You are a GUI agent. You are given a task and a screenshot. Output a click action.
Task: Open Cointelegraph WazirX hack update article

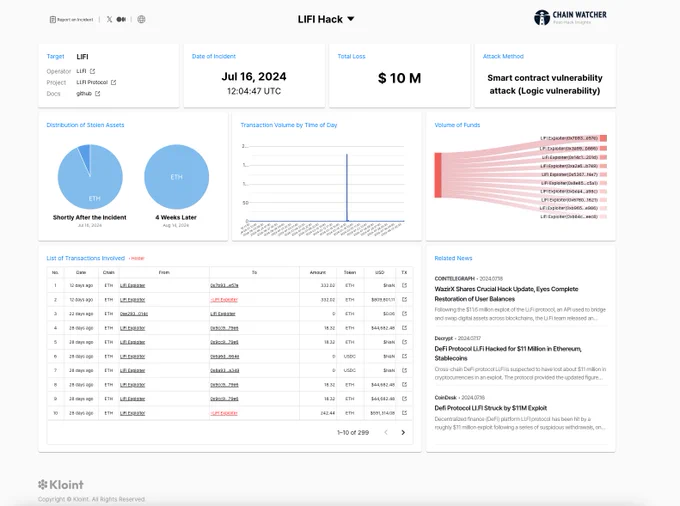point(506,294)
